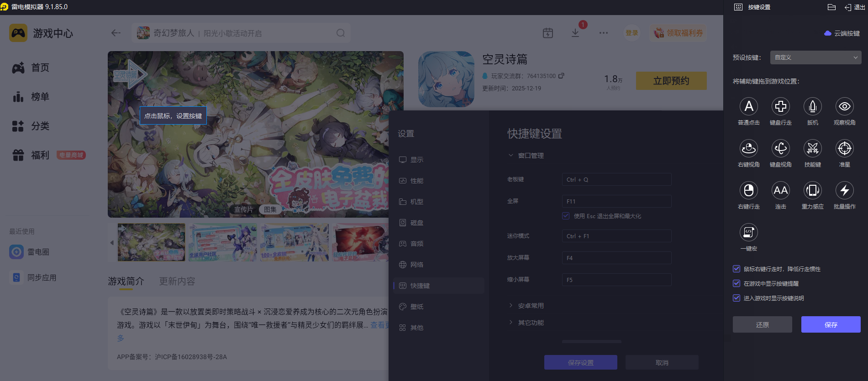Click the 老板键 shortcut field
The width and height of the screenshot is (868, 381).
pos(616,179)
